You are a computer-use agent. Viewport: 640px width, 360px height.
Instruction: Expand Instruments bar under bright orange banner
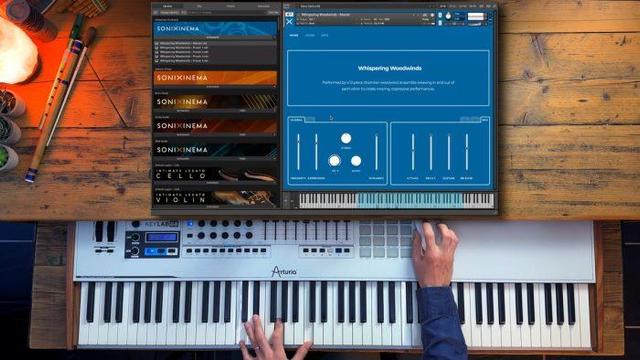pyautogui.click(x=213, y=86)
